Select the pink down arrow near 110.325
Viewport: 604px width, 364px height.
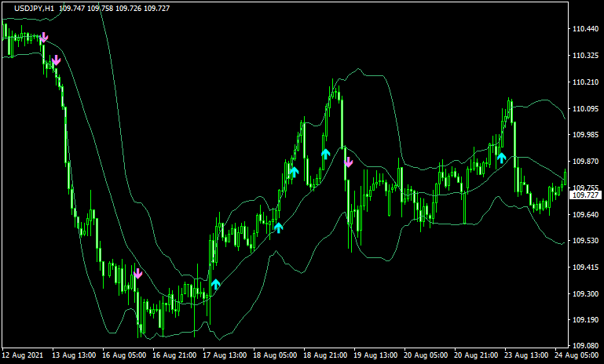pyautogui.click(x=56, y=60)
